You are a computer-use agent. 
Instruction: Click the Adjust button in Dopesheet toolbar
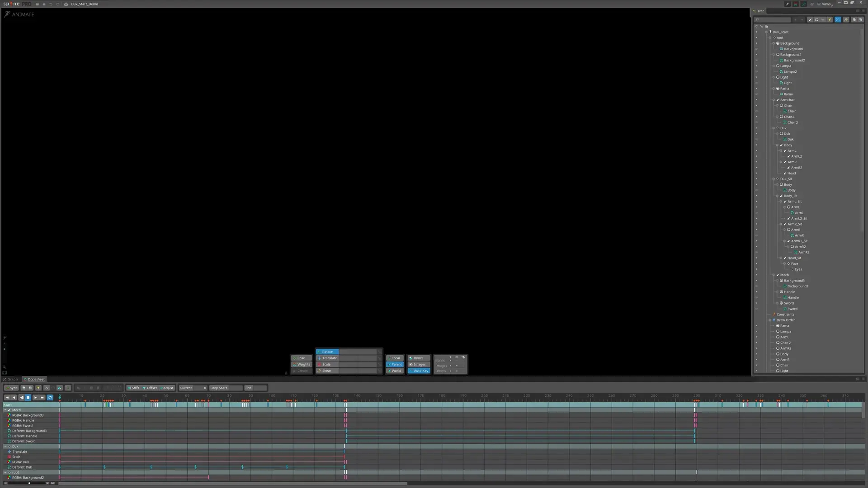tap(167, 388)
